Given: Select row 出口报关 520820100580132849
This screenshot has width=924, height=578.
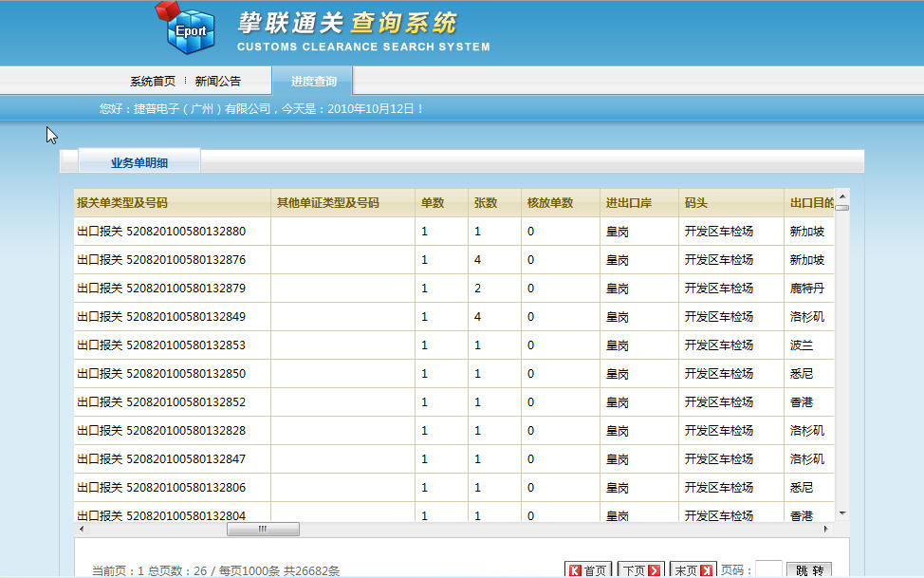Looking at the screenshot, I should [161, 317].
